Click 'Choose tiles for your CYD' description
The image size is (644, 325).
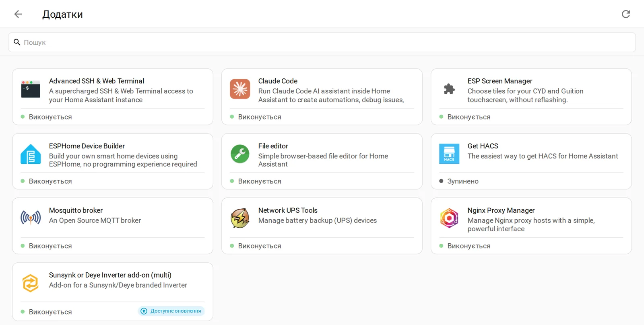click(525, 95)
